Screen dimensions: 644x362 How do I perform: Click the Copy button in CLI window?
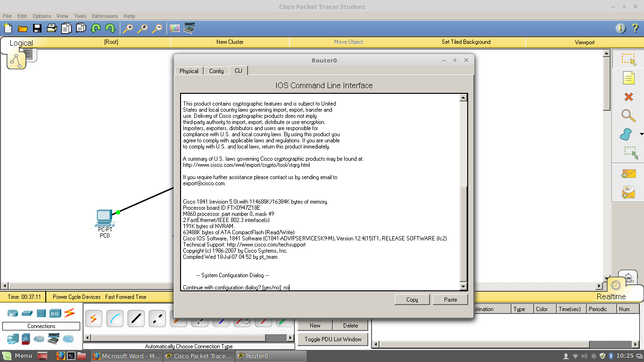412,299
